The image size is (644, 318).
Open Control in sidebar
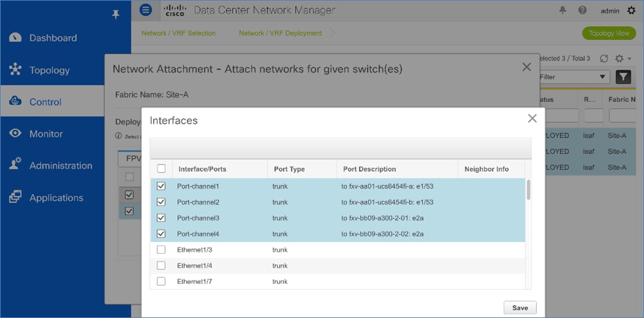click(45, 102)
